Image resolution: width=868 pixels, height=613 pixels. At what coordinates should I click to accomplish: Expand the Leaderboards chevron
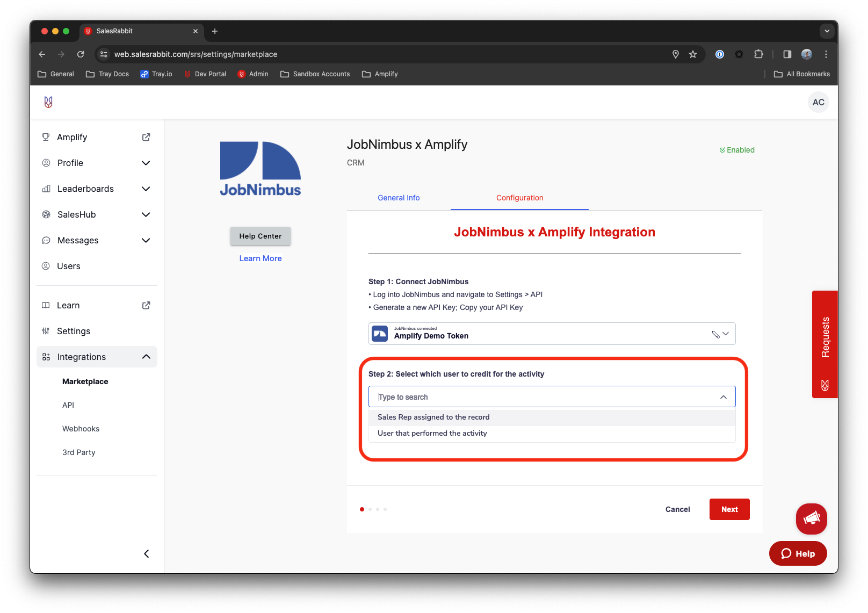click(146, 189)
